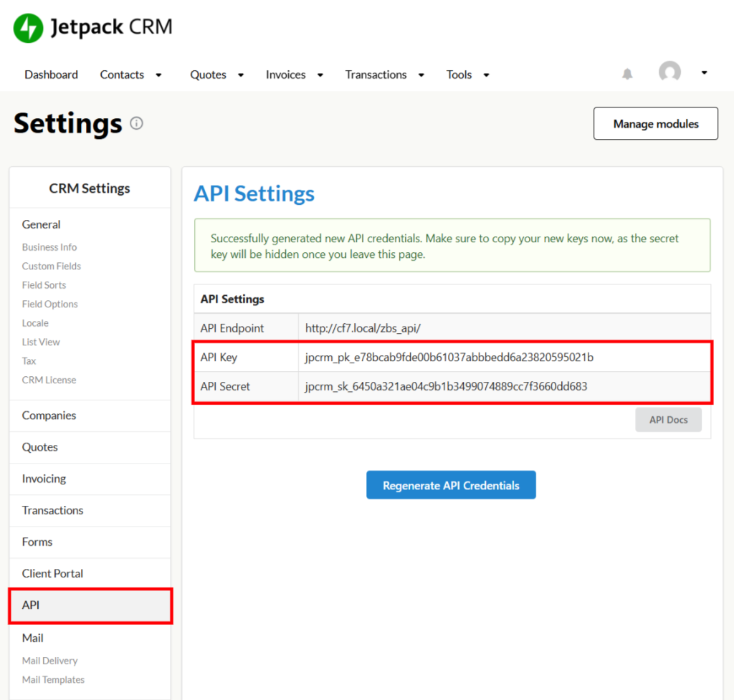The image size is (734, 700).
Task: Click the API Key label cell
Action: click(x=247, y=357)
